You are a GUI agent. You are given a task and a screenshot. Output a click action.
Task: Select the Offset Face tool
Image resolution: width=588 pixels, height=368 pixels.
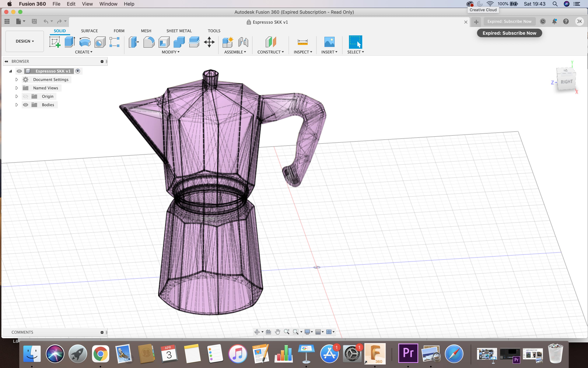pyautogui.click(x=194, y=42)
